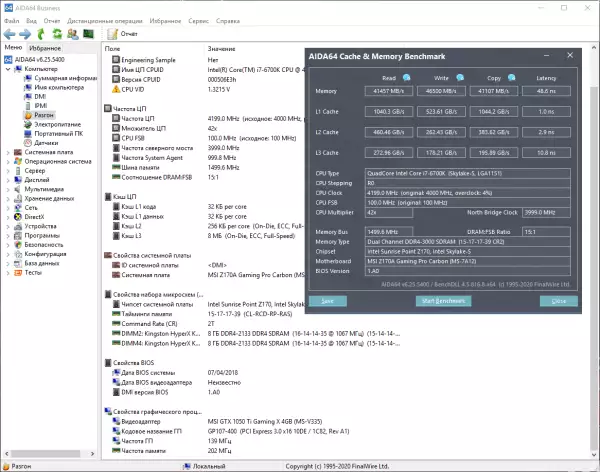Select IPMI tree item
600x472 pixels.
click(x=41, y=106)
